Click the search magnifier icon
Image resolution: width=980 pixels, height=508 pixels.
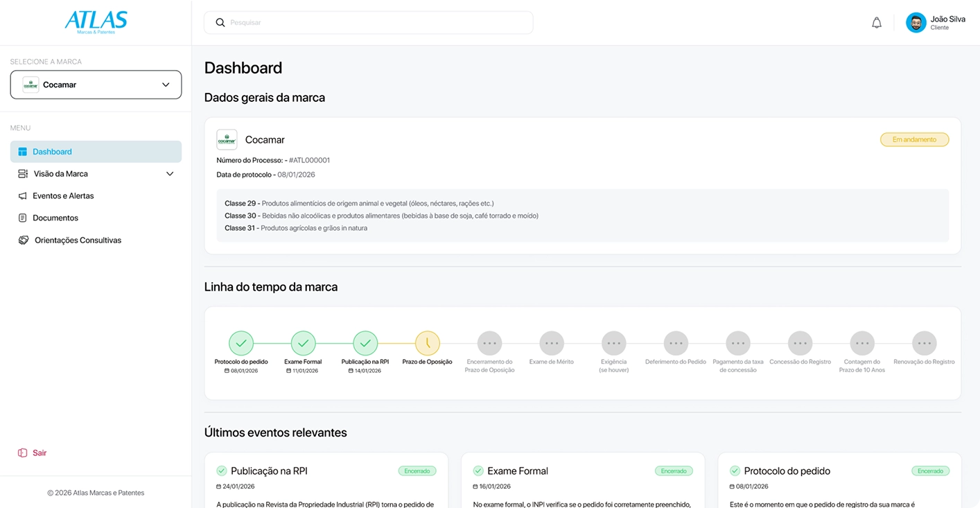220,23
